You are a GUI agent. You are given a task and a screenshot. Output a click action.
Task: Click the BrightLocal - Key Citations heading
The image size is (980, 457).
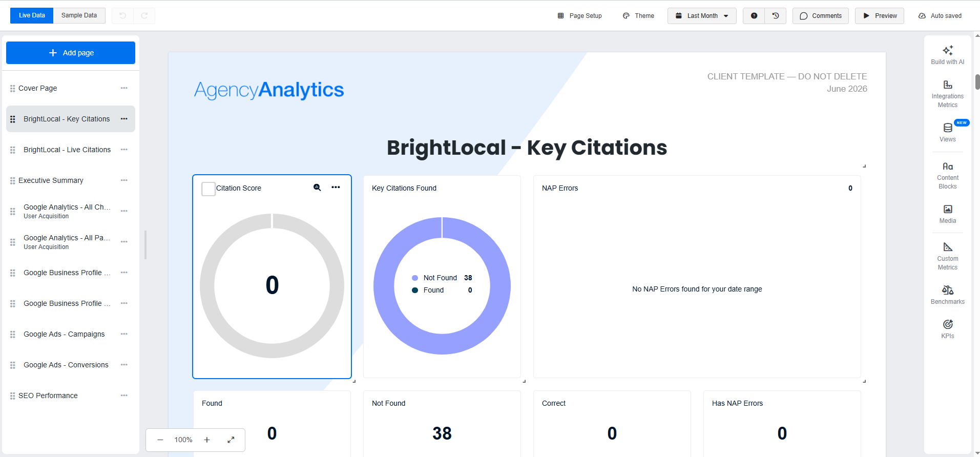[527, 148]
